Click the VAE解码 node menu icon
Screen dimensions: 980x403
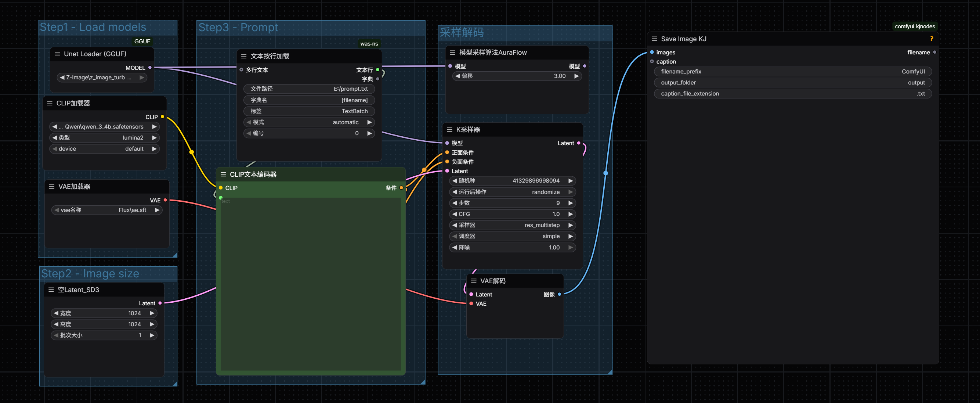[474, 281]
